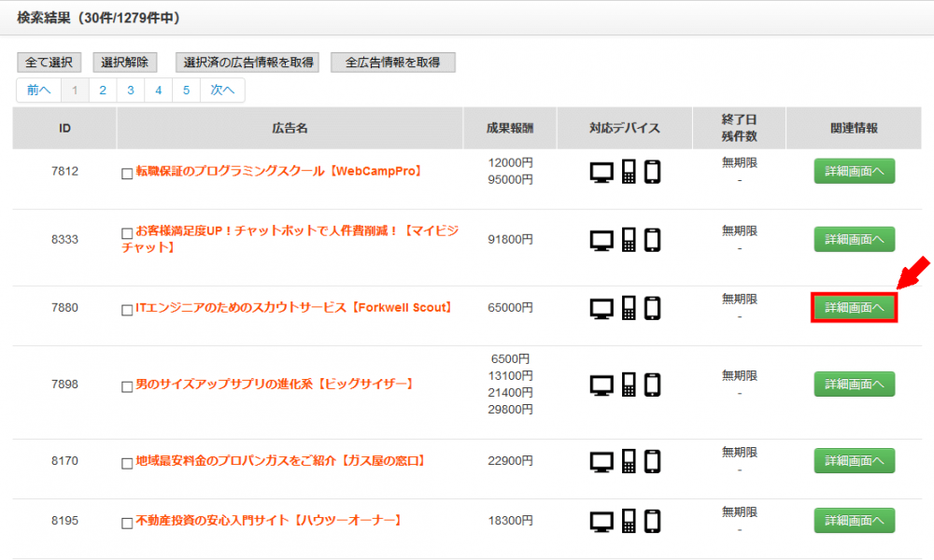The width and height of the screenshot is (934, 560).
Task: Click the 全て選択 button
Action: [x=49, y=63]
